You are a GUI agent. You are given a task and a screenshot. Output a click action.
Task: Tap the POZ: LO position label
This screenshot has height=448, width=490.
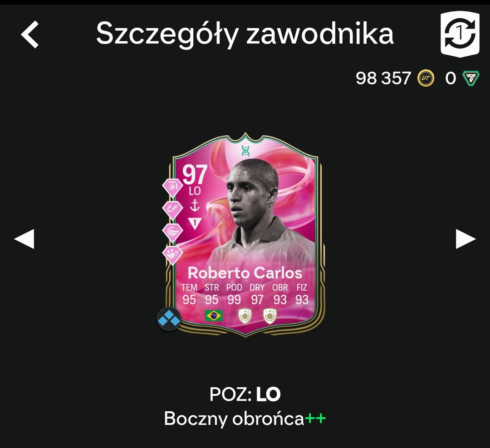point(245,394)
